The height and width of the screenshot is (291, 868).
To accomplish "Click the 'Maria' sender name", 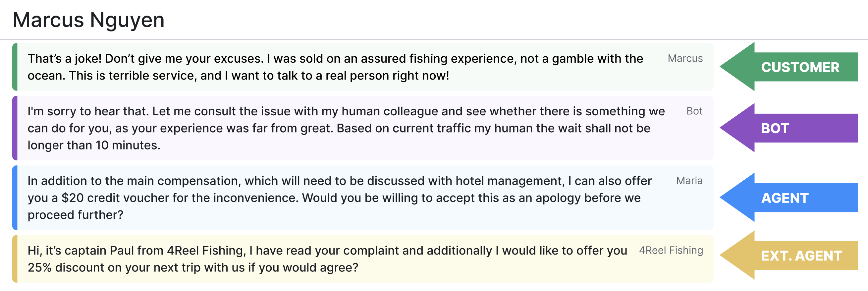I will (689, 181).
